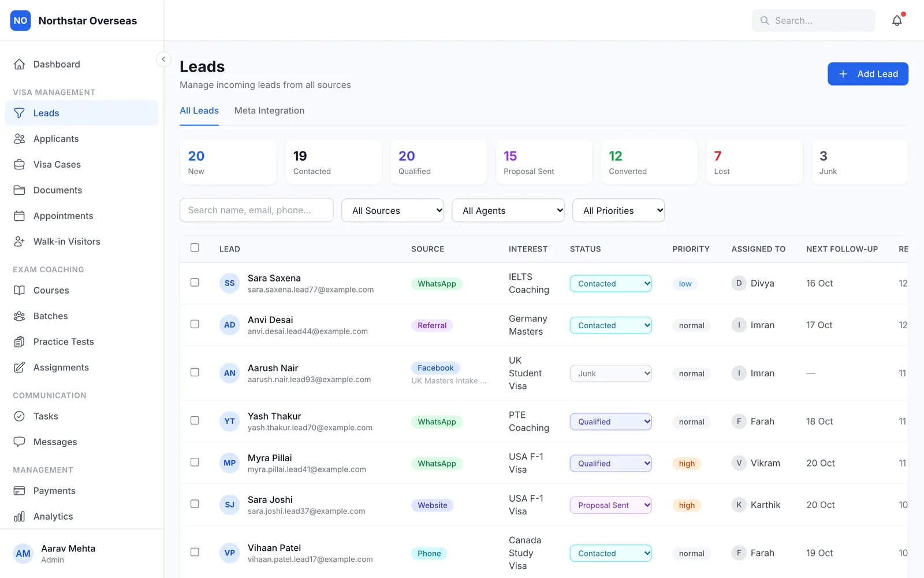Change Sara Saxena's status dropdown

tap(611, 283)
